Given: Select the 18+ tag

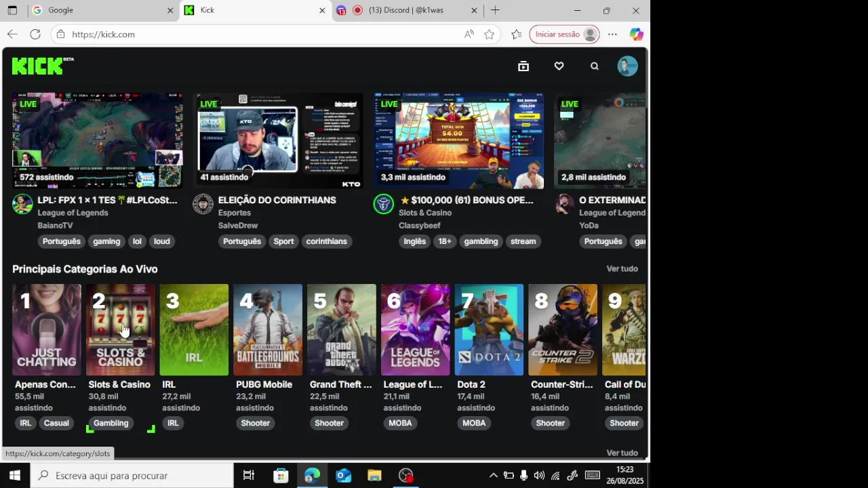Looking at the screenshot, I should click(444, 241).
